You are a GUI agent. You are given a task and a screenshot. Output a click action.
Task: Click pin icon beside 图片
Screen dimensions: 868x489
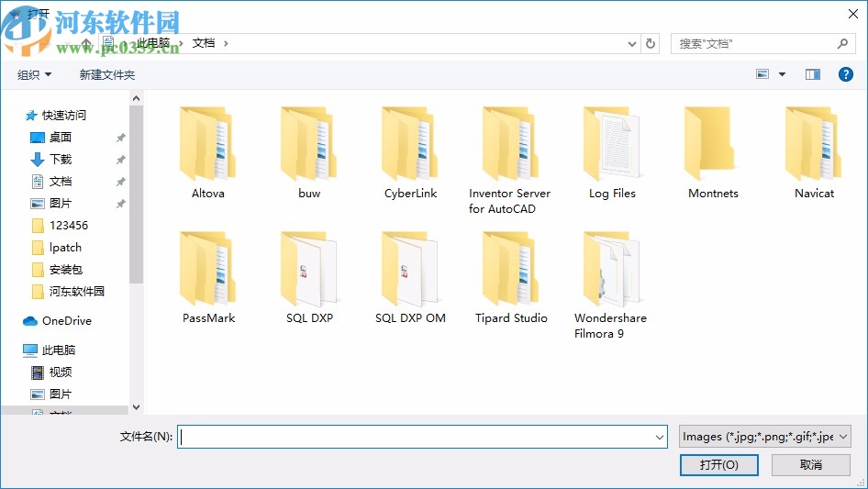click(x=121, y=204)
